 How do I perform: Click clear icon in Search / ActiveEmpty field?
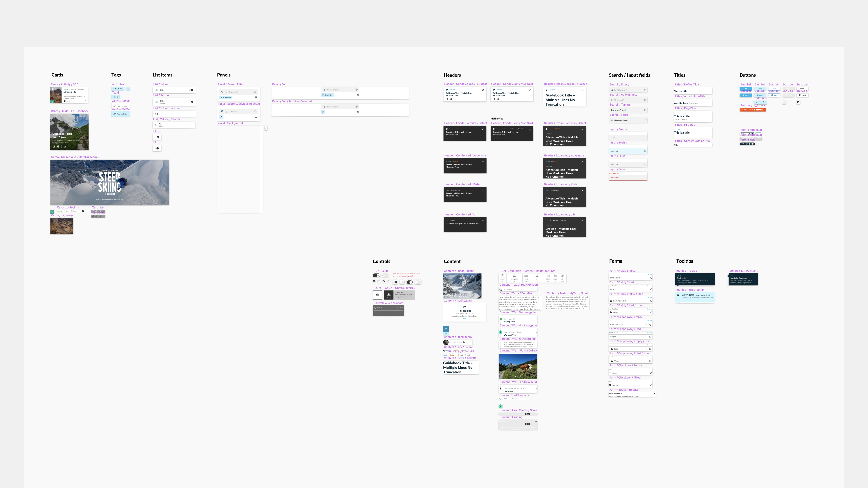click(644, 100)
